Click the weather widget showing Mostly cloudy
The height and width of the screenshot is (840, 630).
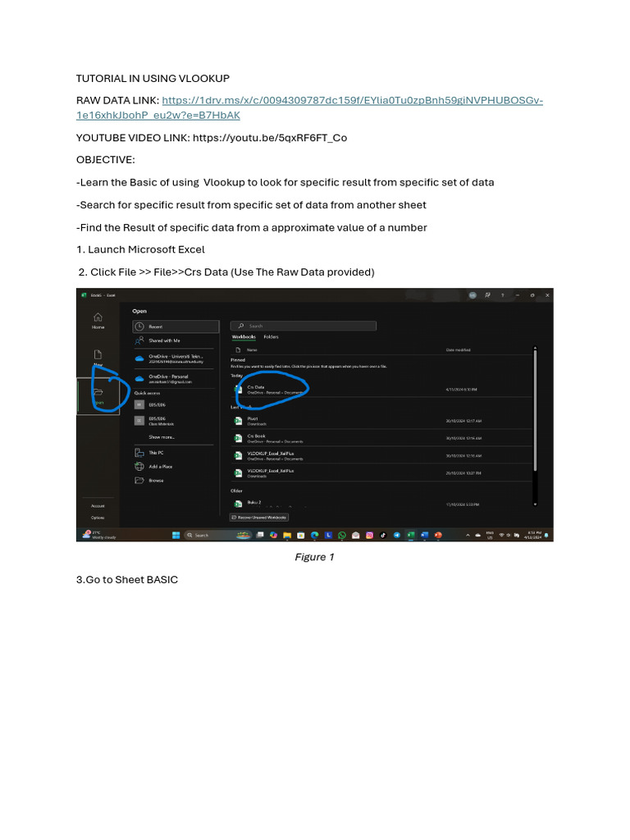point(99,535)
